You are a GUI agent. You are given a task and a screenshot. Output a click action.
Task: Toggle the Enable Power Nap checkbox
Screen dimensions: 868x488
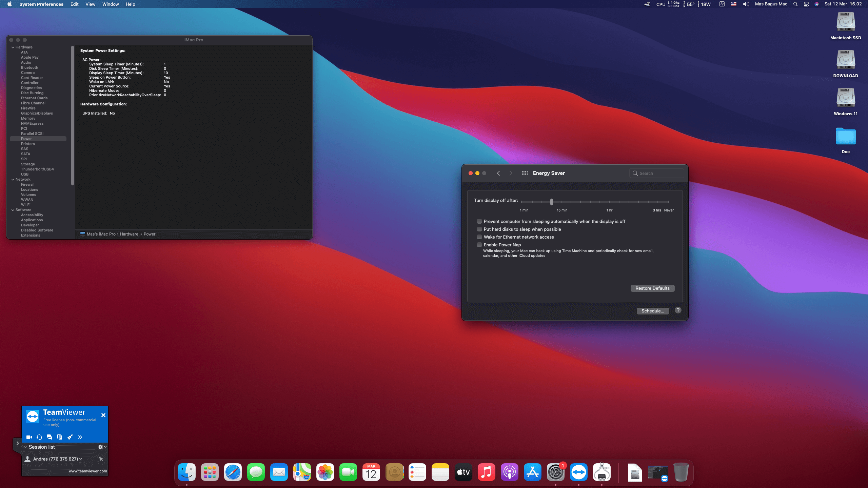tap(479, 245)
